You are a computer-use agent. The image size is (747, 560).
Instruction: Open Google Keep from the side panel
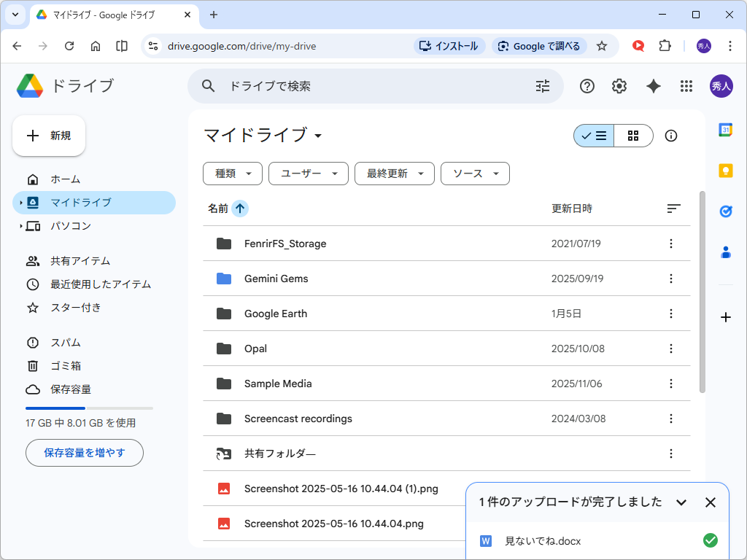coord(724,170)
